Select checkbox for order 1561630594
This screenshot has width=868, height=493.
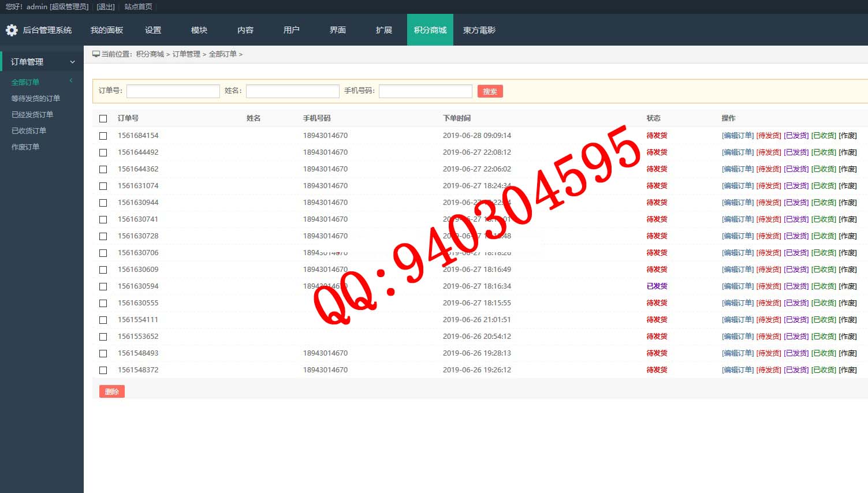tap(103, 286)
